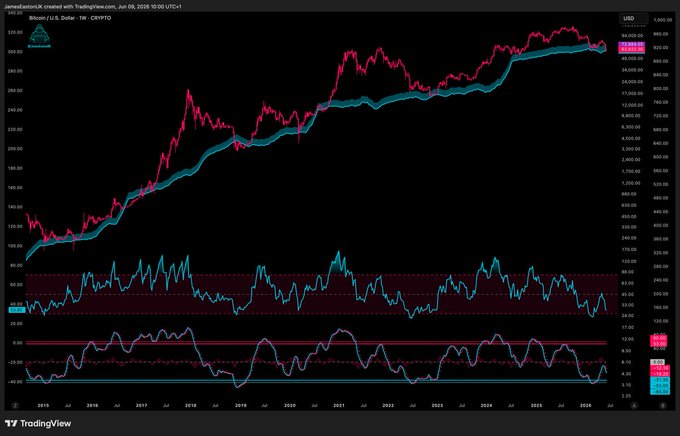Open the USD currency dropdown
Screen dimensions: 680x436
tap(633, 18)
